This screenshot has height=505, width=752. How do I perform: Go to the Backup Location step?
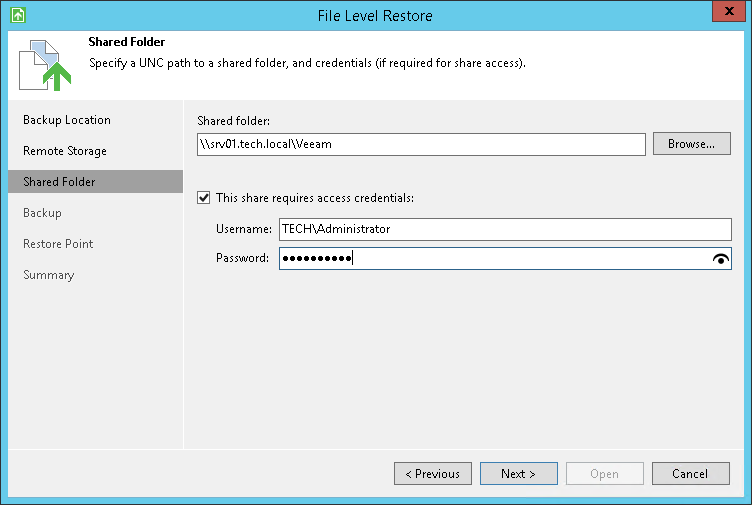(x=67, y=120)
